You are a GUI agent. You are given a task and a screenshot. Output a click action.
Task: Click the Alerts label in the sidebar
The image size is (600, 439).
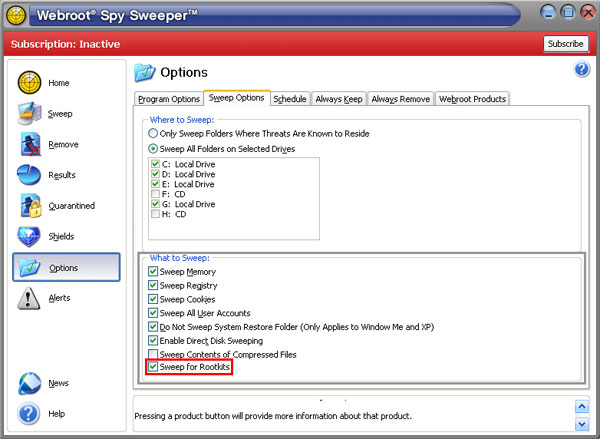point(59,298)
